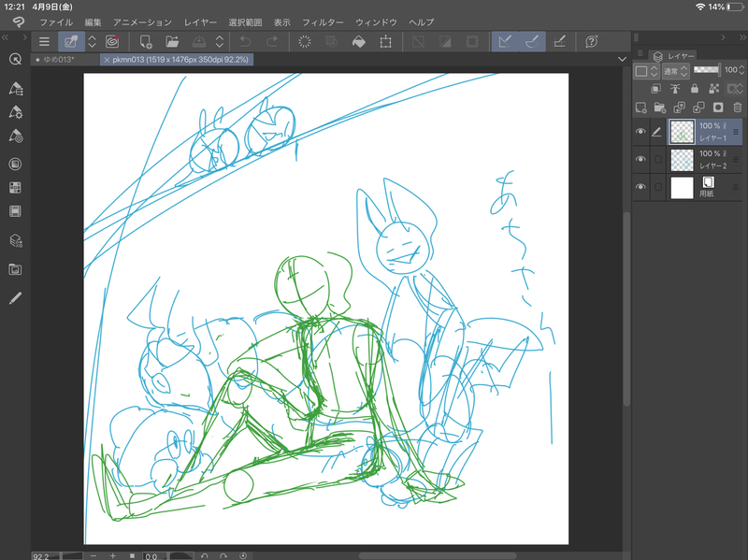Viewport: 748px width, 560px height.
Task: Clear the layer content icon
Action: (x=305, y=42)
